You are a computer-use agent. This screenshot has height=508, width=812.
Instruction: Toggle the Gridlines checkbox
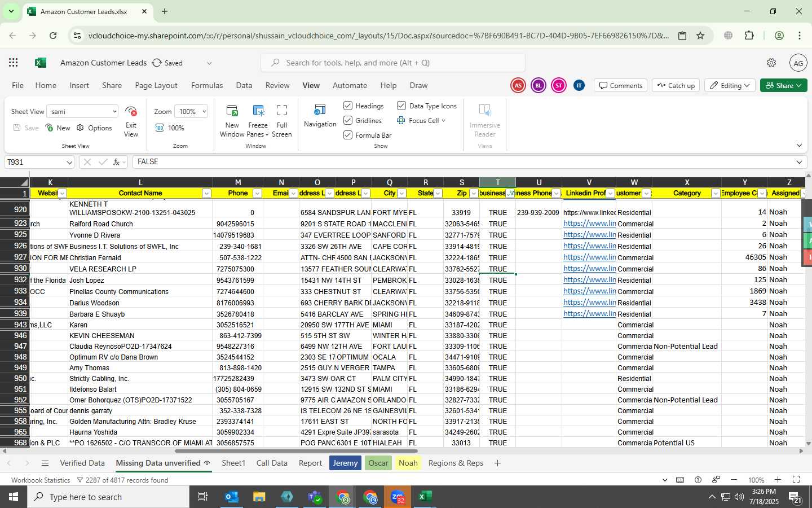pyautogui.click(x=348, y=120)
